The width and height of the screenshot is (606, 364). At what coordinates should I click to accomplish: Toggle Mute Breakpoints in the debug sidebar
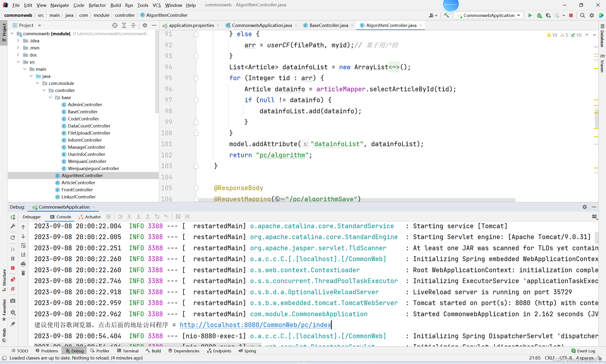13,289
